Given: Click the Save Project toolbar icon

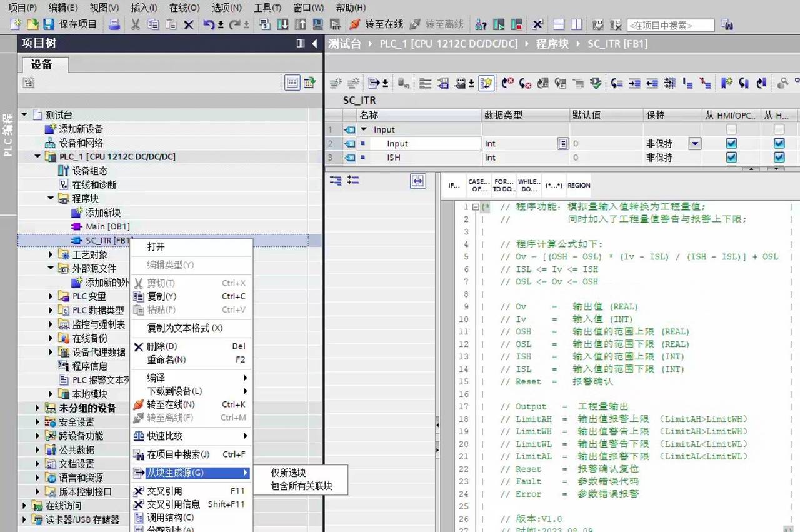Looking at the screenshot, I should tap(48, 24).
